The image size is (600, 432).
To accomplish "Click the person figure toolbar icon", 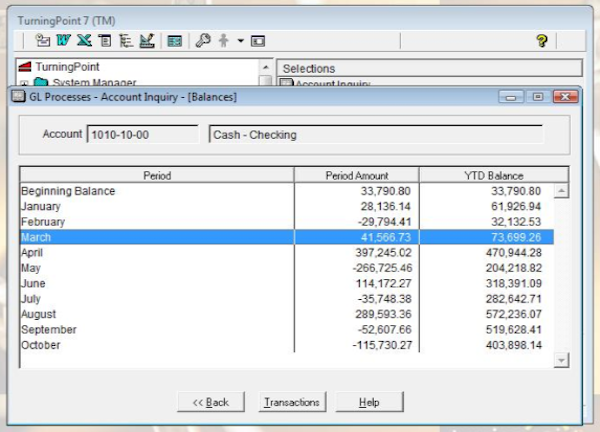I will click(x=223, y=41).
